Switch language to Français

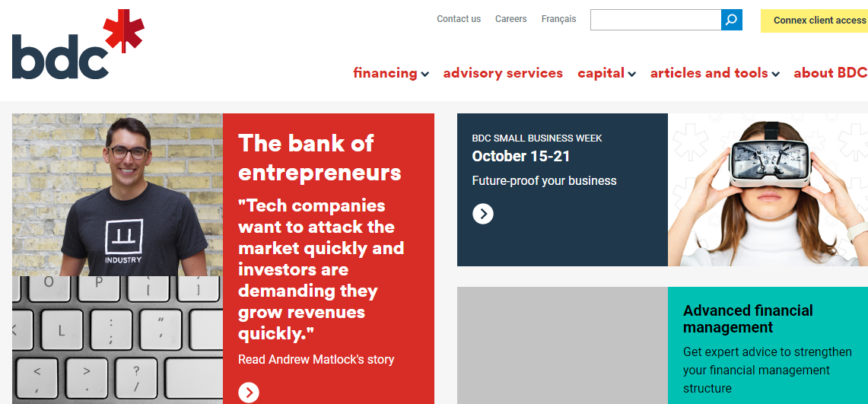558,19
